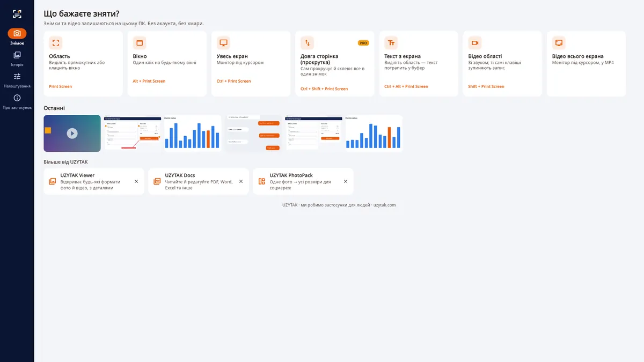The image size is (644, 362).
Task: Open Про застосунок info page
Action: click(x=17, y=101)
